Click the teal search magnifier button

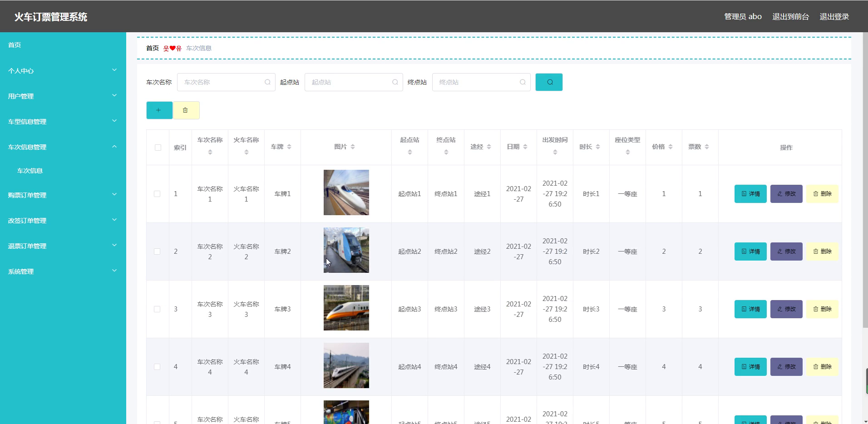click(x=549, y=82)
